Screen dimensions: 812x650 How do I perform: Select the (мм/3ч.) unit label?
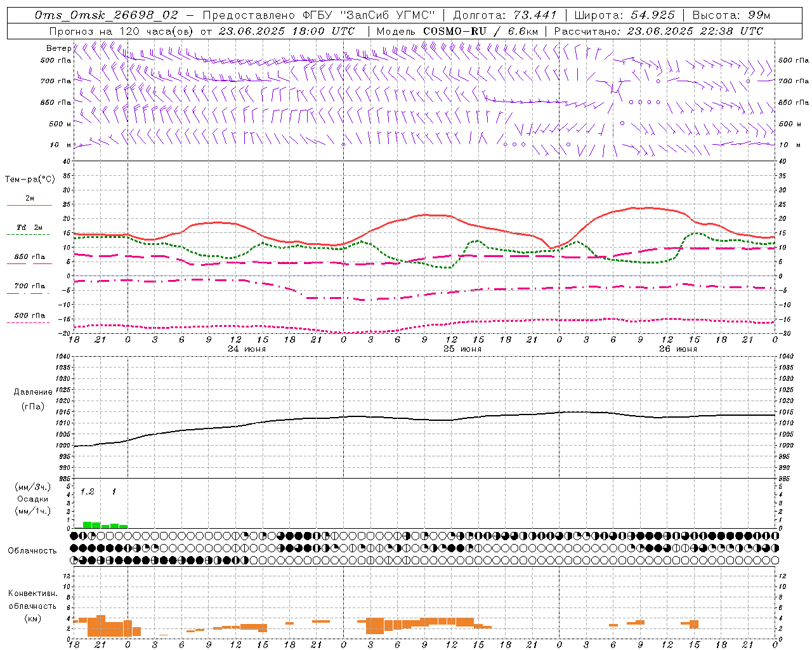pyautogui.click(x=33, y=487)
